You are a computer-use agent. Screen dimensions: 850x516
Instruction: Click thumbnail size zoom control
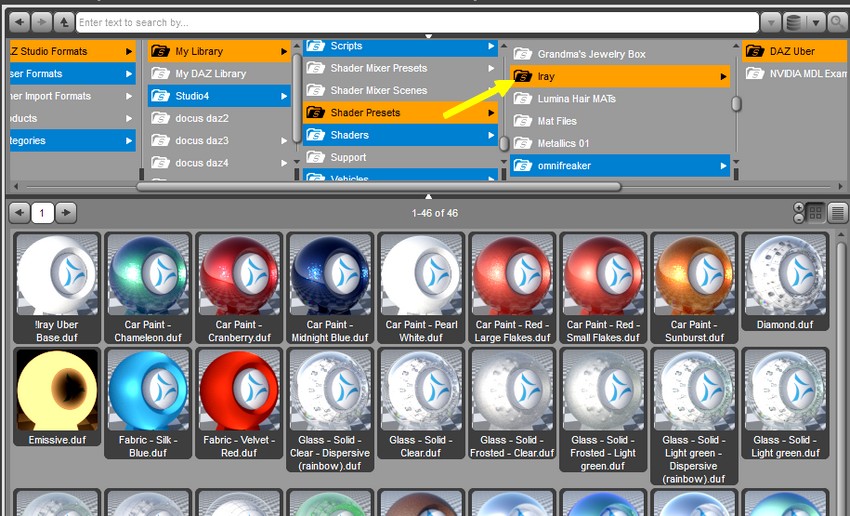tap(799, 212)
